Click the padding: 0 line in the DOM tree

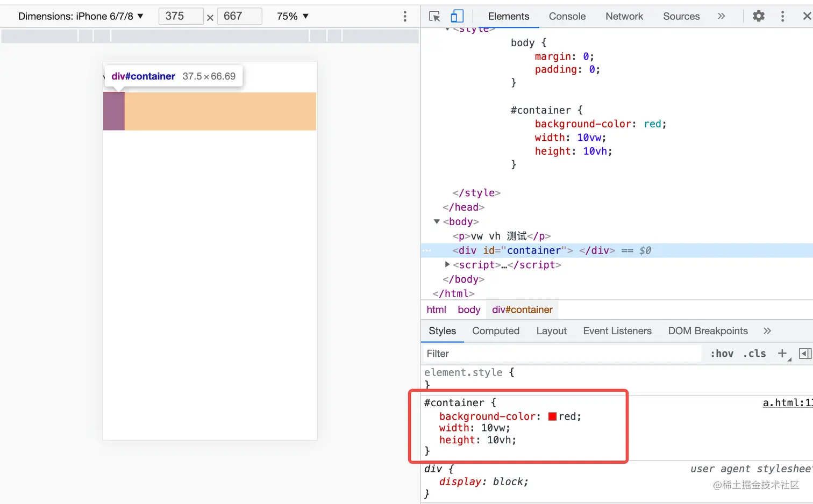(567, 69)
